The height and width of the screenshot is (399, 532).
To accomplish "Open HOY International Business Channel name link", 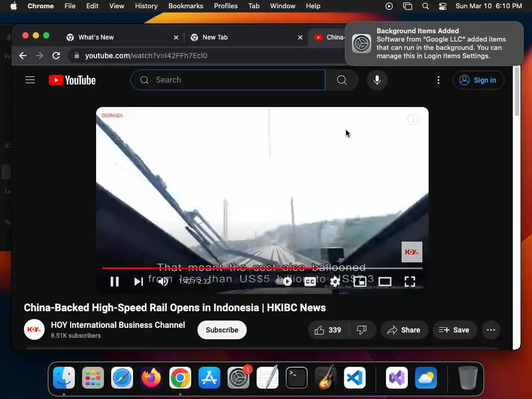I will 118,325.
